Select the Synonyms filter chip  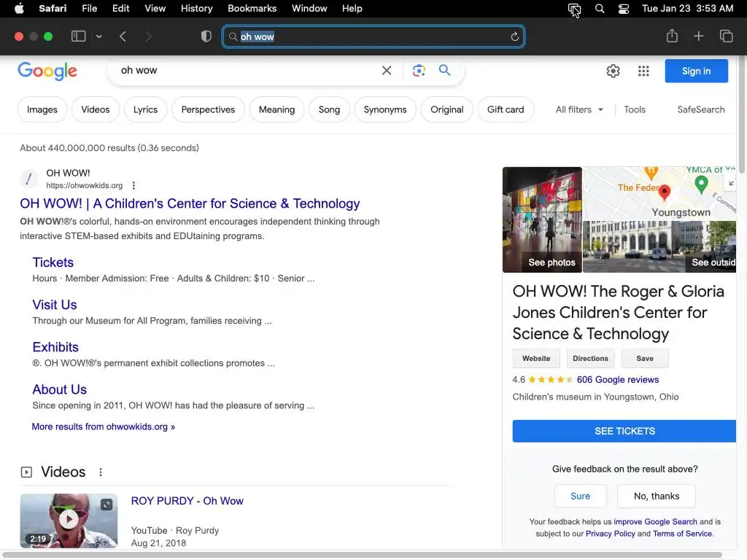[x=385, y=109]
